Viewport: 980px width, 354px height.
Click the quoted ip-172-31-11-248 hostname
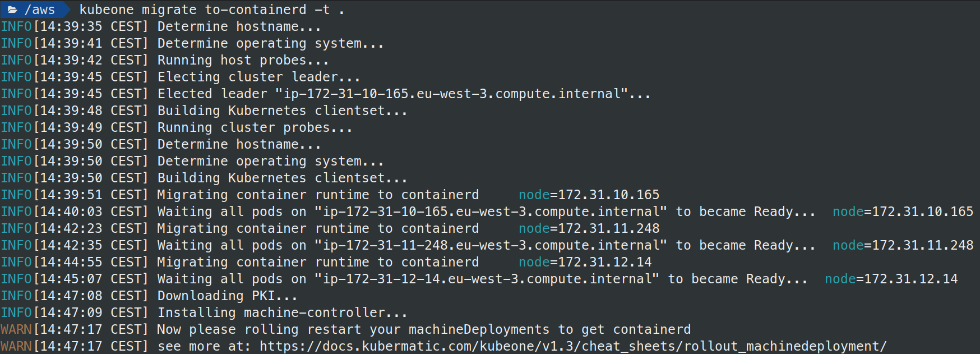click(x=491, y=245)
